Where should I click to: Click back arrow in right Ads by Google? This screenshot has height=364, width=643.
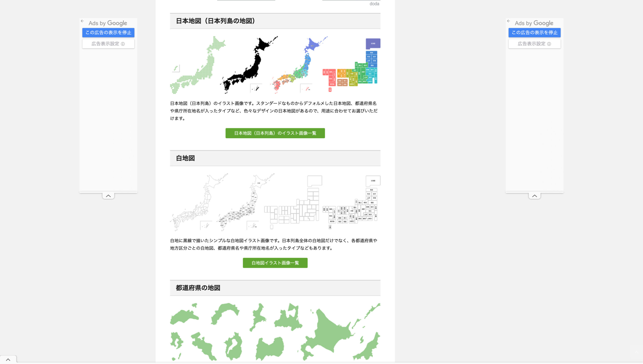(x=509, y=21)
